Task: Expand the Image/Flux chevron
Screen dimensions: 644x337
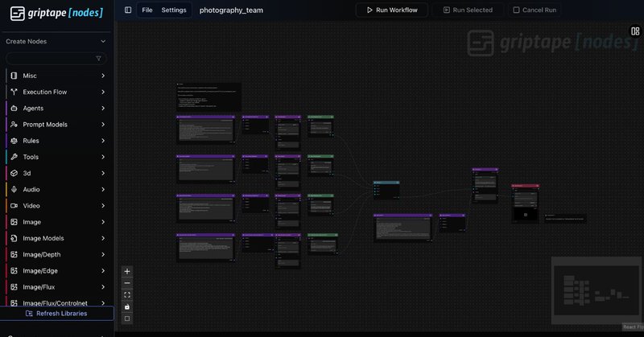Action: click(103, 287)
